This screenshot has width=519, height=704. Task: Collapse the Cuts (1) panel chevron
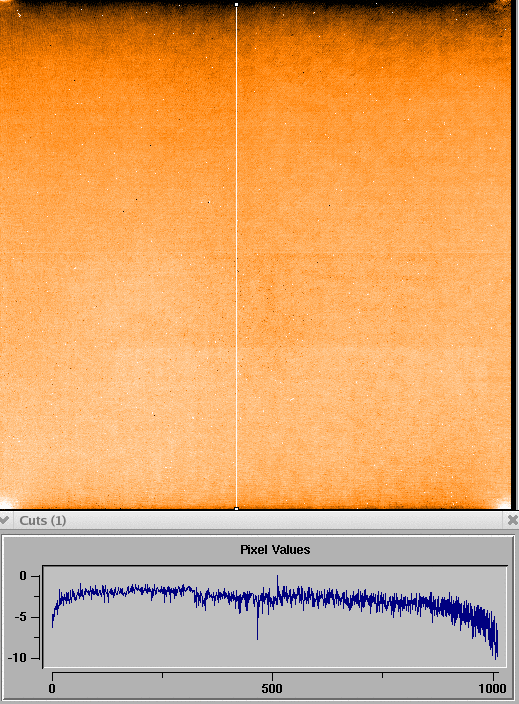coord(4,520)
